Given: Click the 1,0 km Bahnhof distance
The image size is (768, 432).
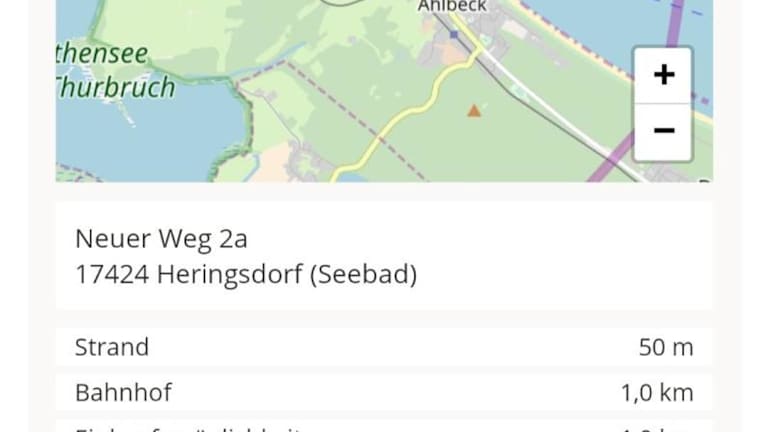Looking at the screenshot, I should [656, 393].
